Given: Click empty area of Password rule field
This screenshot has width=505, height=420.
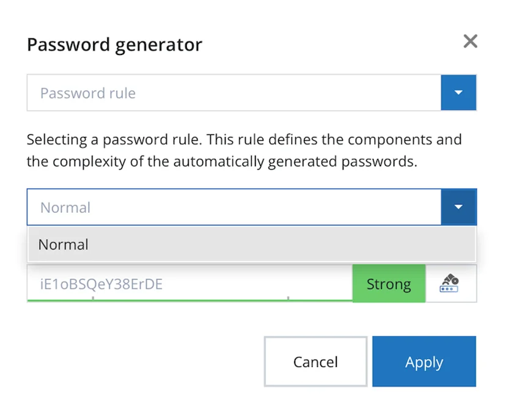Looking at the screenshot, I should [287, 93].
